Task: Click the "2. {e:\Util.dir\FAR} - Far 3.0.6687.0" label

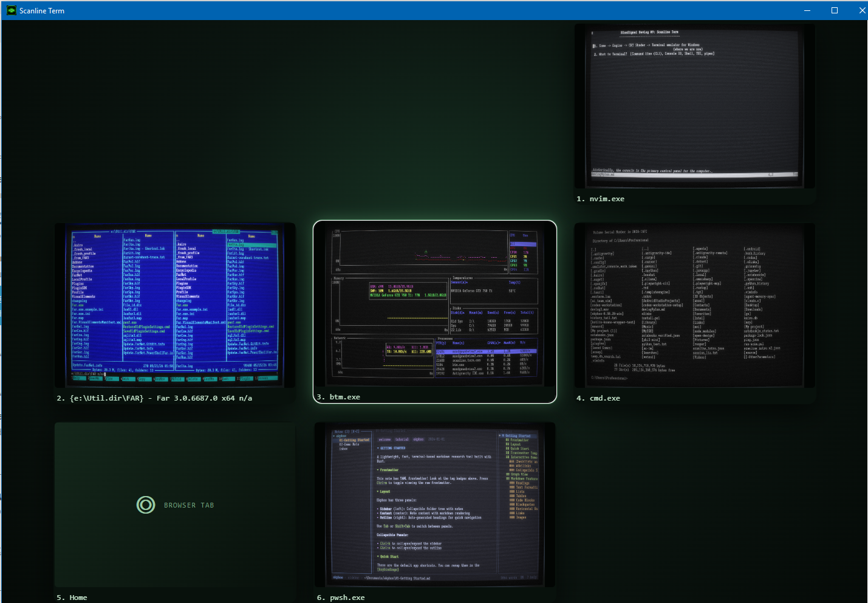Action: point(154,398)
